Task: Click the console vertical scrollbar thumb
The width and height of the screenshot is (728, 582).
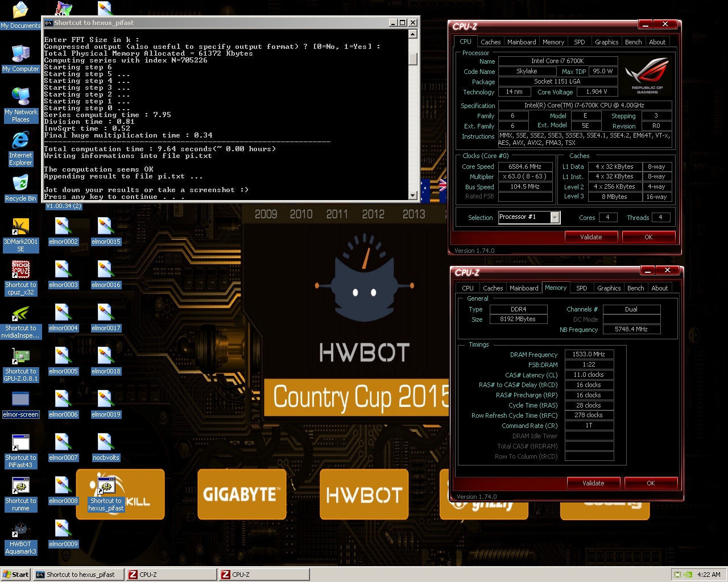Action: (413, 59)
